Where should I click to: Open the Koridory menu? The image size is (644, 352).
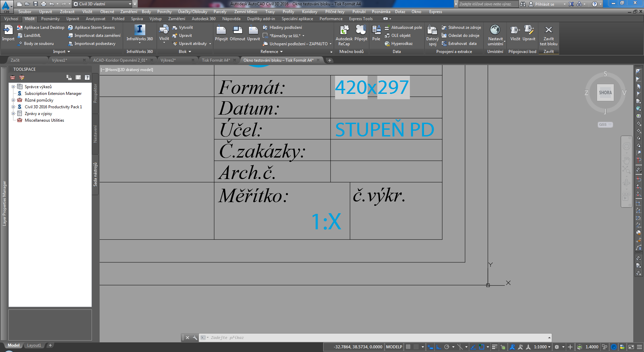click(310, 12)
